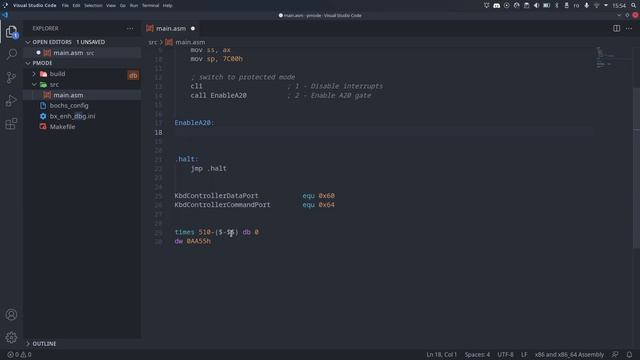The width and height of the screenshot is (640, 360).
Task: Open Extensions view
Action: point(11,123)
